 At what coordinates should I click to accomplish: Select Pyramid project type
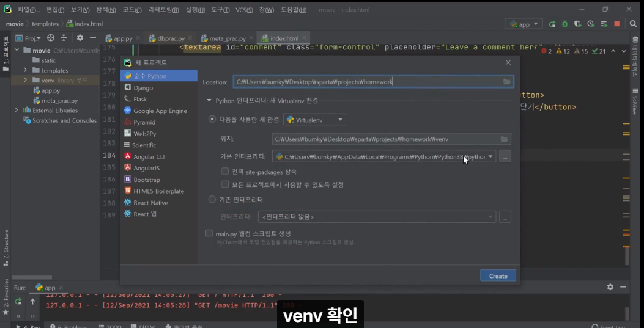point(158,122)
